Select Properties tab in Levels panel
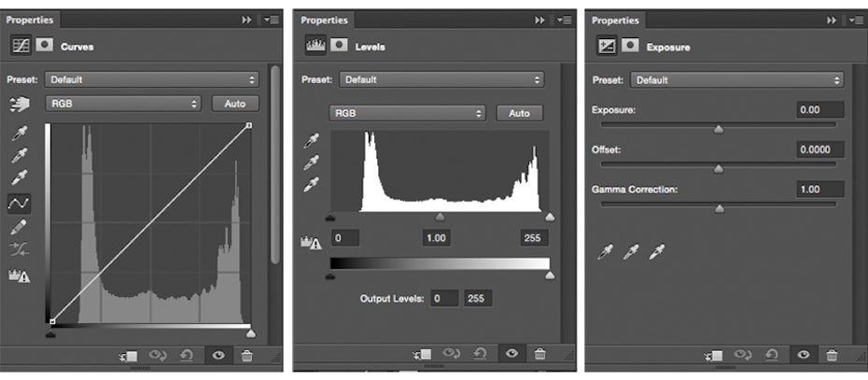This screenshot has width=868, height=380. (325, 20)
